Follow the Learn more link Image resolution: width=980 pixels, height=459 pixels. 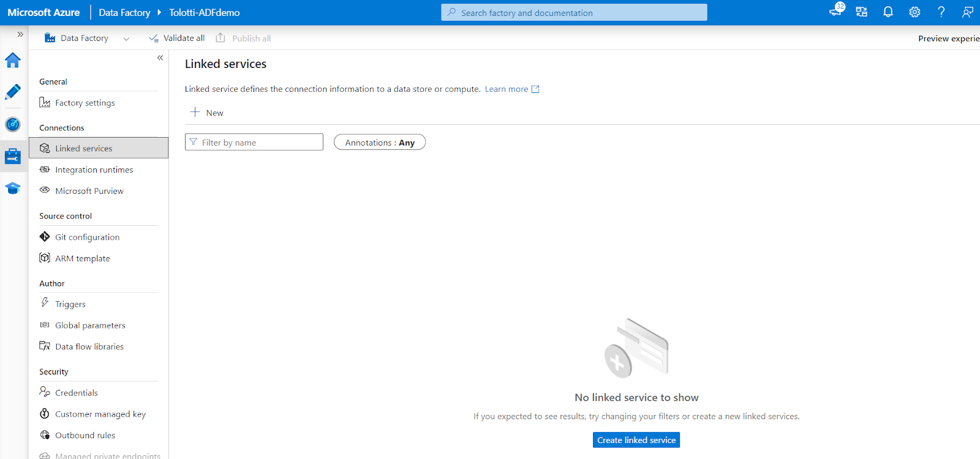coord(507,89)
